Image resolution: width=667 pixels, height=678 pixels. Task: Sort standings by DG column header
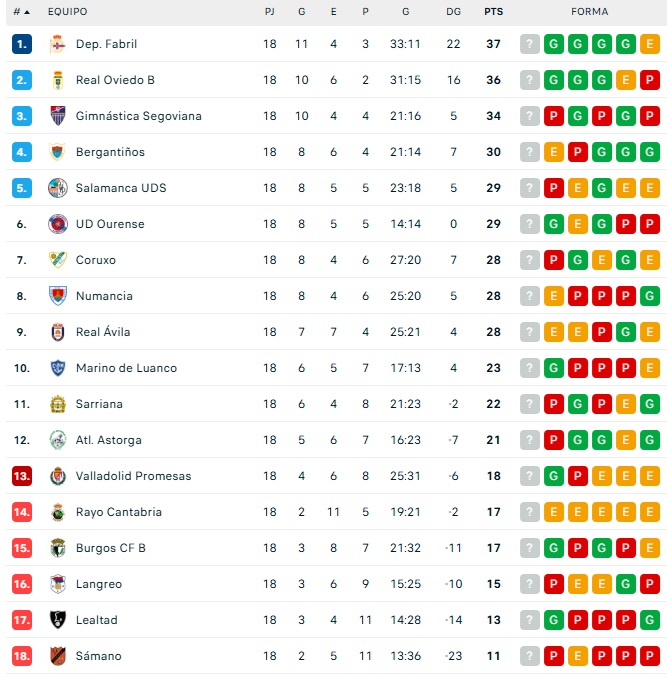tap(453, 12)
